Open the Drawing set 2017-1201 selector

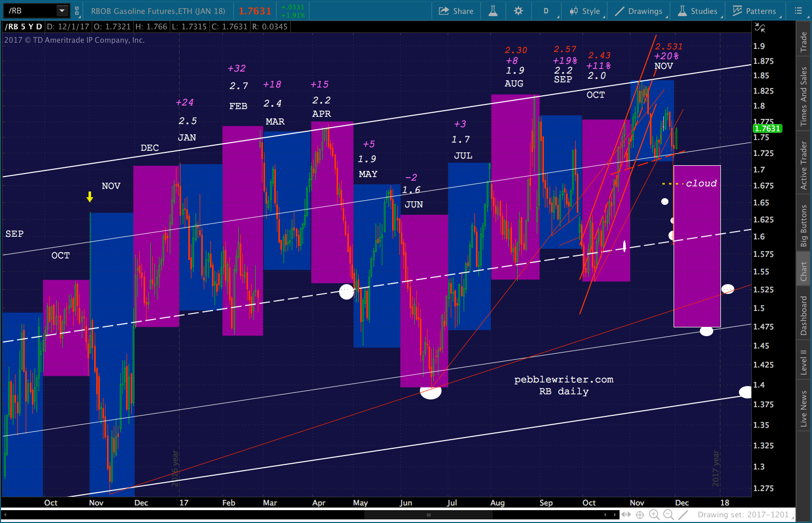[x=743, y=515]
